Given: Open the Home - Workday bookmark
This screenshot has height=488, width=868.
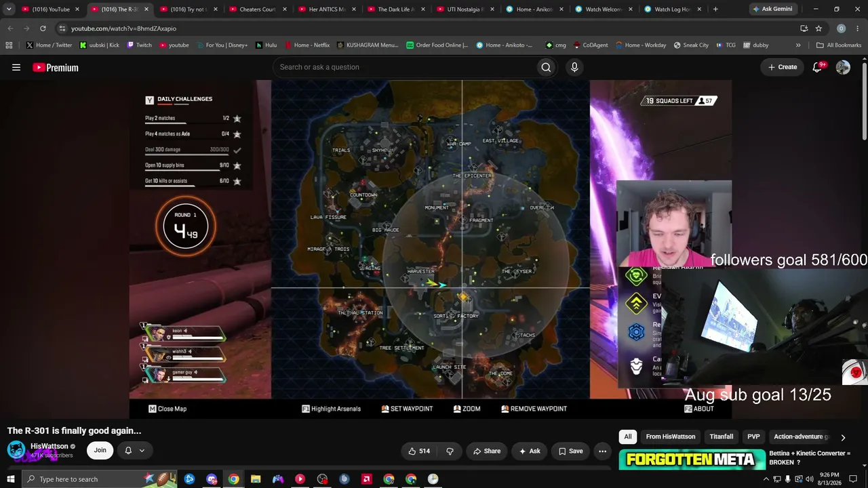Looking at the screenshot, I should 640,45.
